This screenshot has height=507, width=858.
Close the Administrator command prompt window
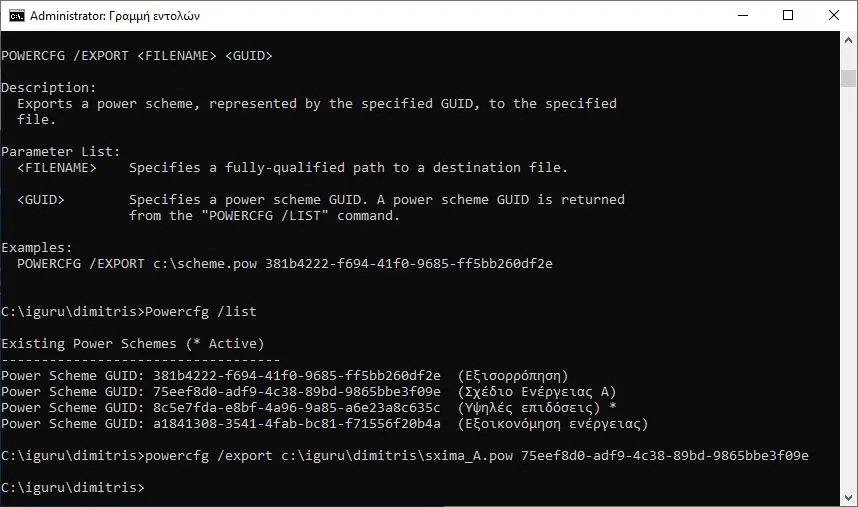coord(834,15)
